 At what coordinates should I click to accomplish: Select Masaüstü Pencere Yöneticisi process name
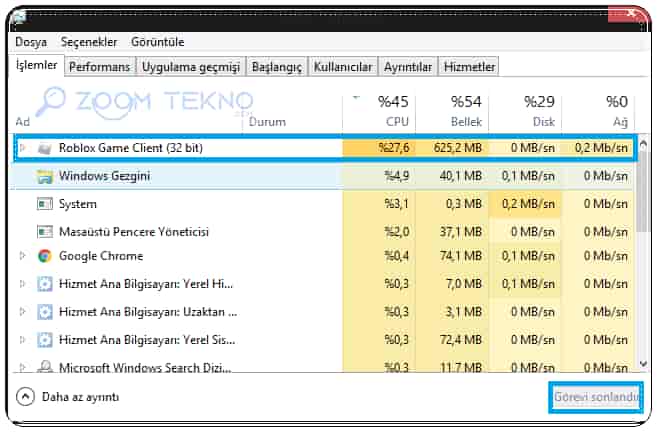pyautogui.click(x=134, y=232)
